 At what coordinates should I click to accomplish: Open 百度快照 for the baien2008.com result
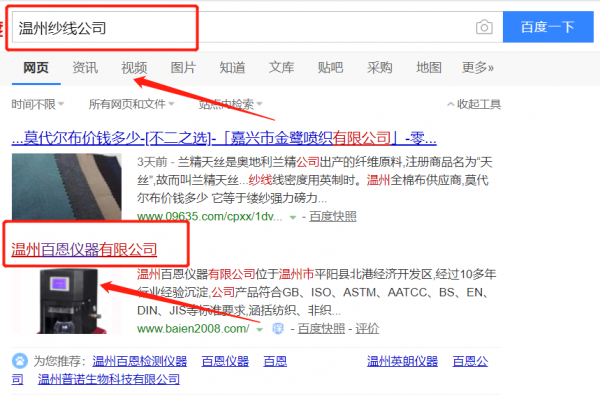(321, 329)
